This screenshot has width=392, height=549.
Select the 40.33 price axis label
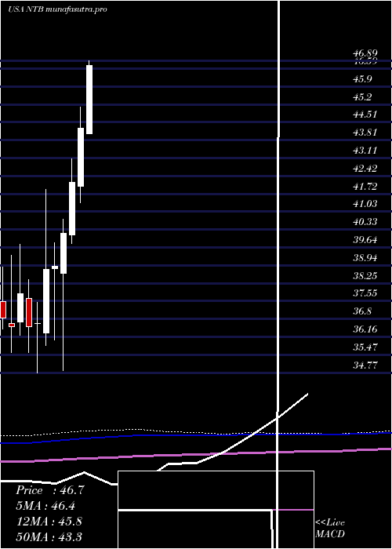coord(365,222)
